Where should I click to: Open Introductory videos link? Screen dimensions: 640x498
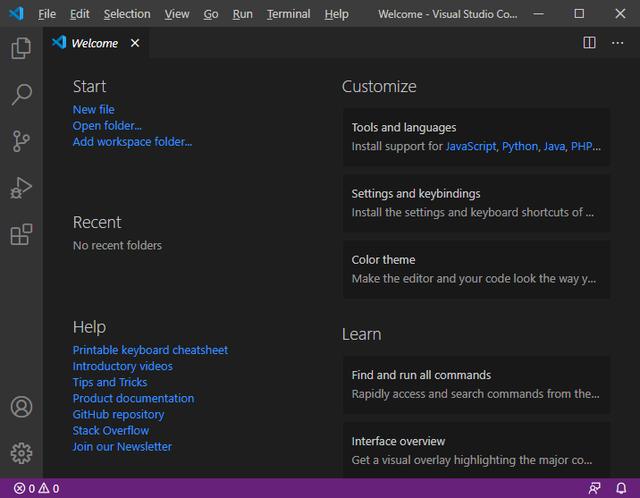pos(122,366)
